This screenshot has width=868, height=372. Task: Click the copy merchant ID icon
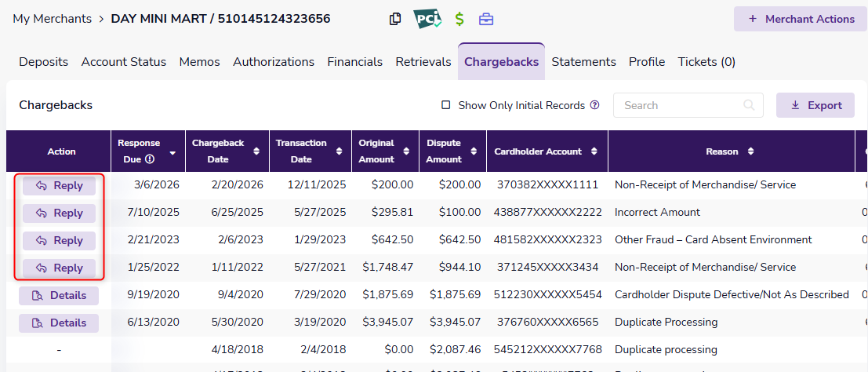(x=396, y=19)
